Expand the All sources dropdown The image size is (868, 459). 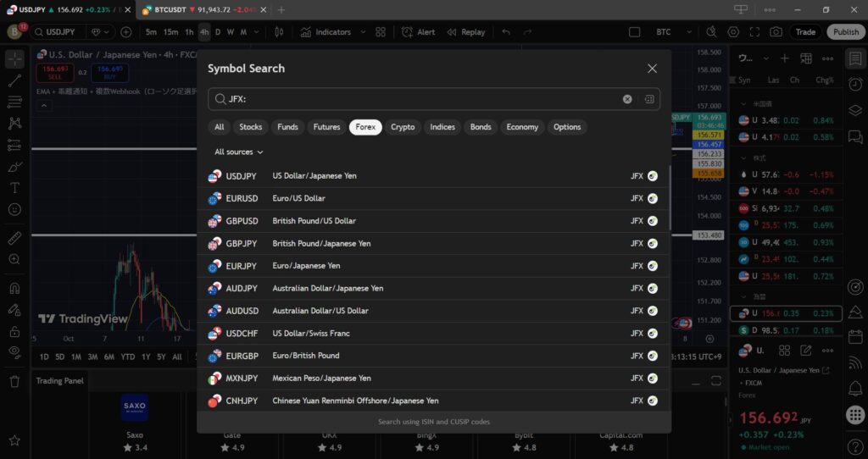click(238, 152)
